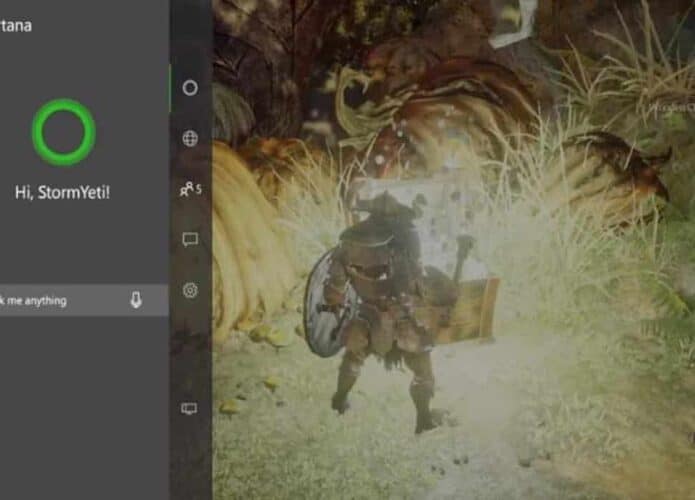Select the Cortana circle icon in sidebar
Screen dimensions: 695x500
190,88
